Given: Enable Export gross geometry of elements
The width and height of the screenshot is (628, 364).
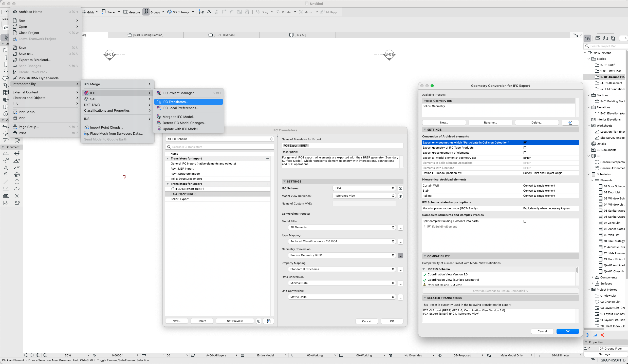Looking at the screenshot, I should pos(525,153).
